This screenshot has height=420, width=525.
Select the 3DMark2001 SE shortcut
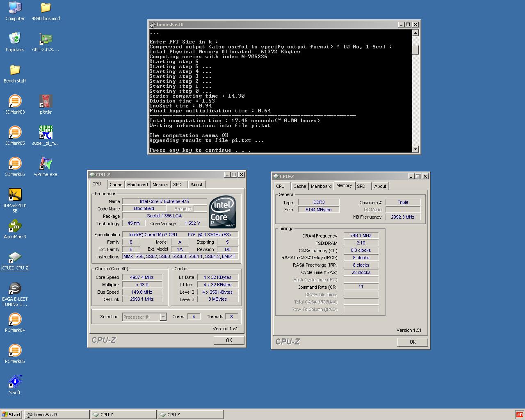pyautogui.click(x=15, y=201)
